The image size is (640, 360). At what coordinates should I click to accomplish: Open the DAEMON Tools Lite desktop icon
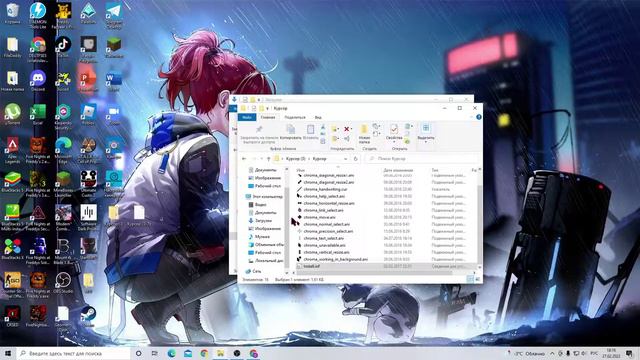point(38,15)
